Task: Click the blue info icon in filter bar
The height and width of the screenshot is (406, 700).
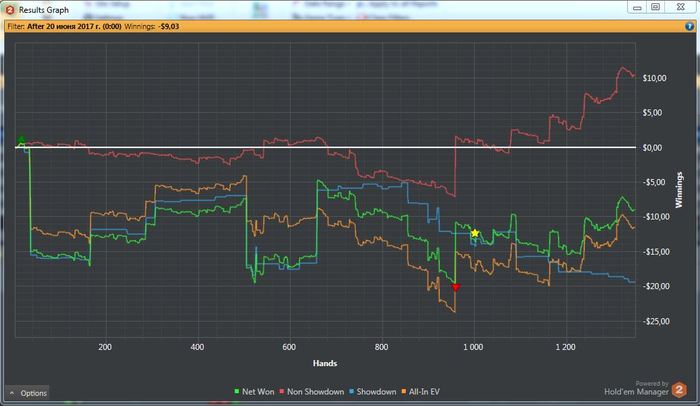Action: [689, 26]
